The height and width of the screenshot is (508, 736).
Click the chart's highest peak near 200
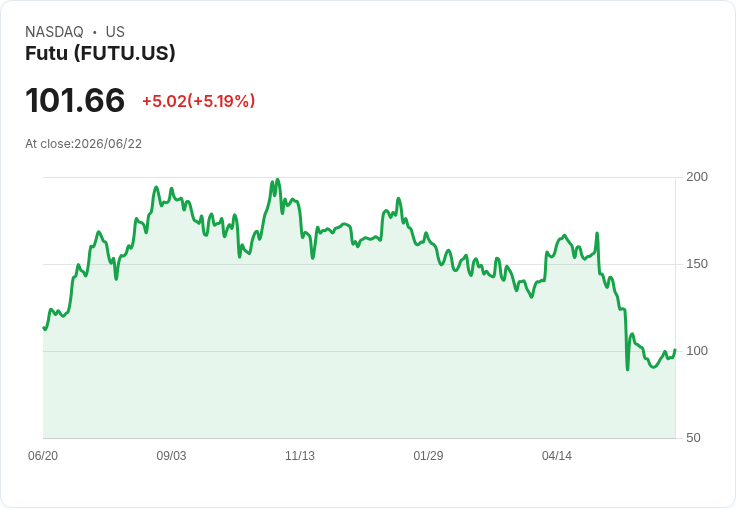[x=278, y=179]
